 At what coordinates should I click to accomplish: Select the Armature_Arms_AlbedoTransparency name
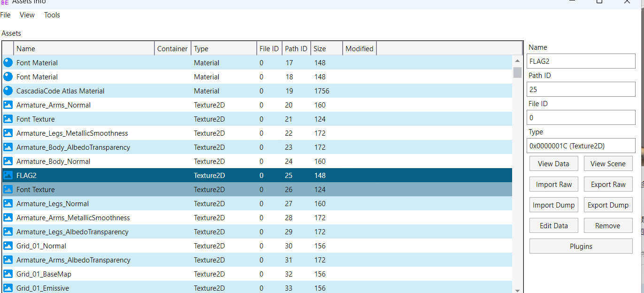[x=73, y=260]
